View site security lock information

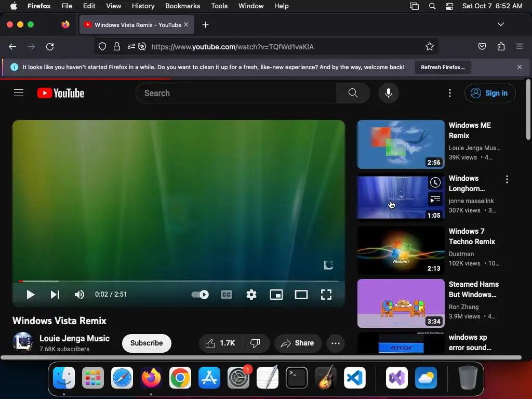coord(117,46)
